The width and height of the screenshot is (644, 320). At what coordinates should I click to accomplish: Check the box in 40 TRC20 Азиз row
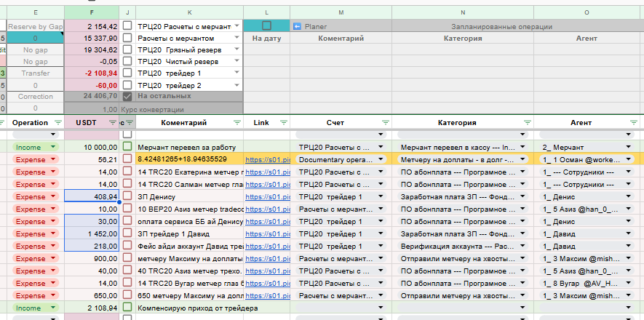click(x=127, y=270)
